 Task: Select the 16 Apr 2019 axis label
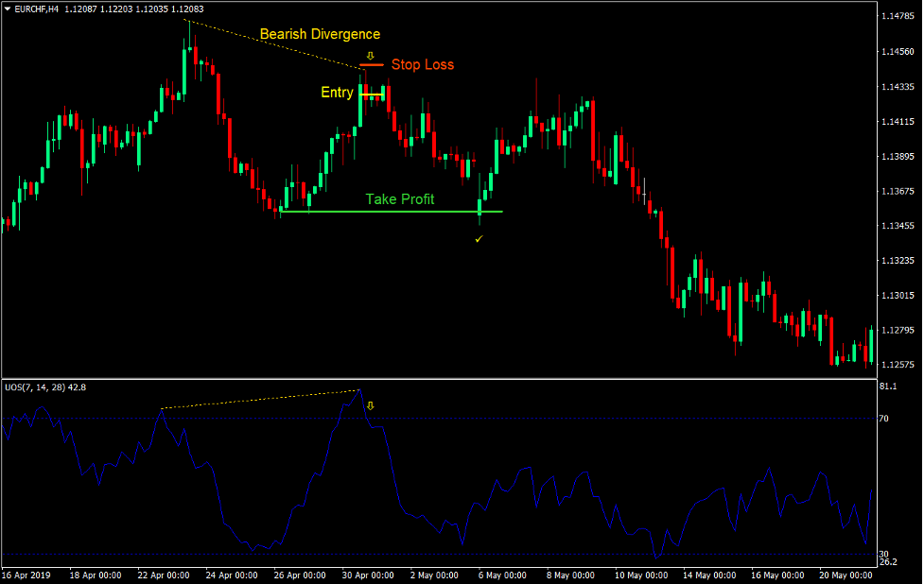pyautogui.click(x=28, y=574)
